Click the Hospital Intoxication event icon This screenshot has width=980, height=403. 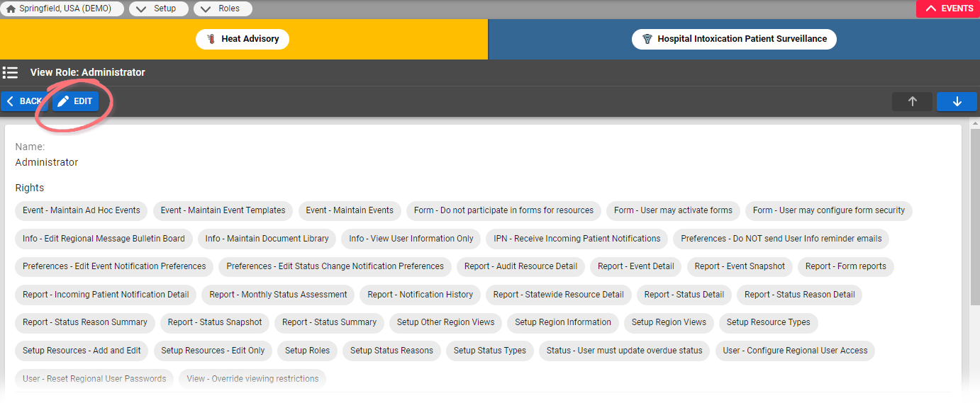pyautogui.click(x=647, y=39)
